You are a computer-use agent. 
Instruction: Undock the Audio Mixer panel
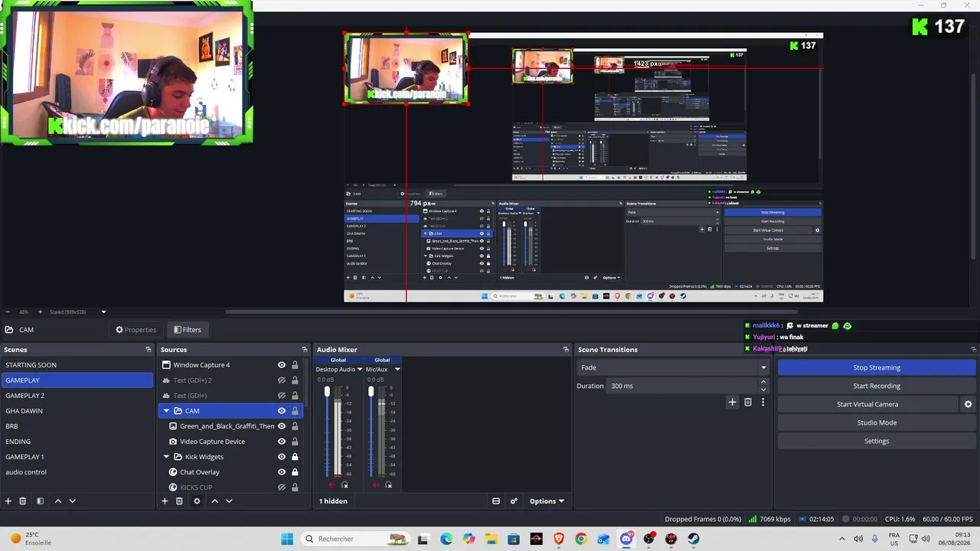tap(566, 350)
